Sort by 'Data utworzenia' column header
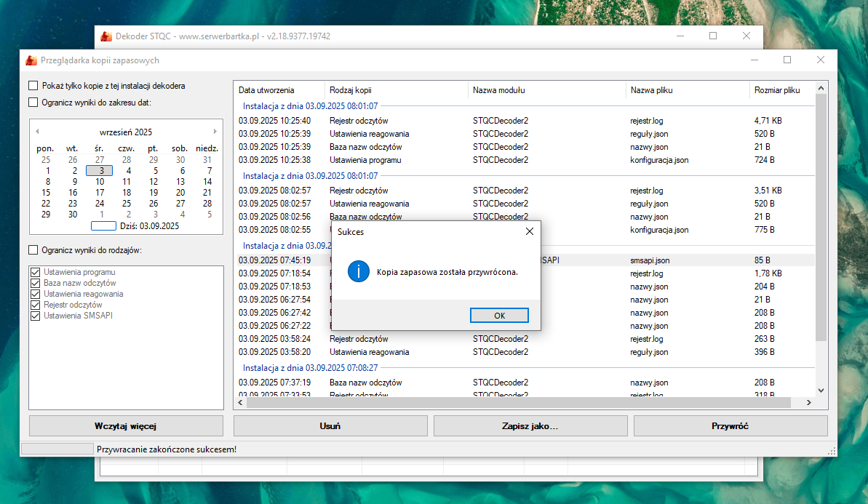The width and height of the screenshot is (868, 504). coord(266,90)
